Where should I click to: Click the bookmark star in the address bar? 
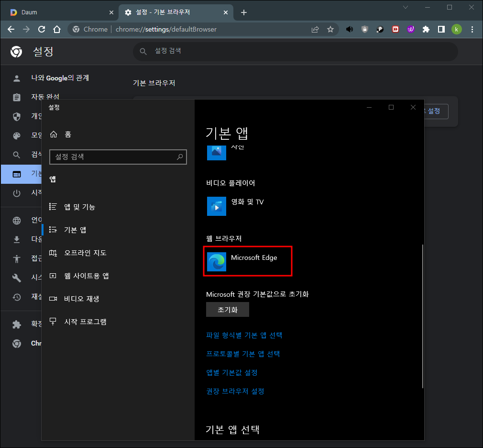[x=330, y=29]
